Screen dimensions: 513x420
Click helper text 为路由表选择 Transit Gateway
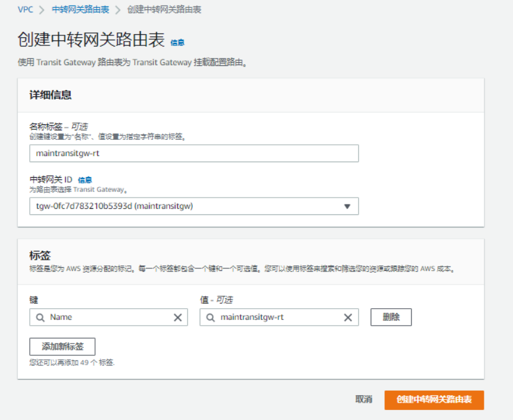(78, 189)
